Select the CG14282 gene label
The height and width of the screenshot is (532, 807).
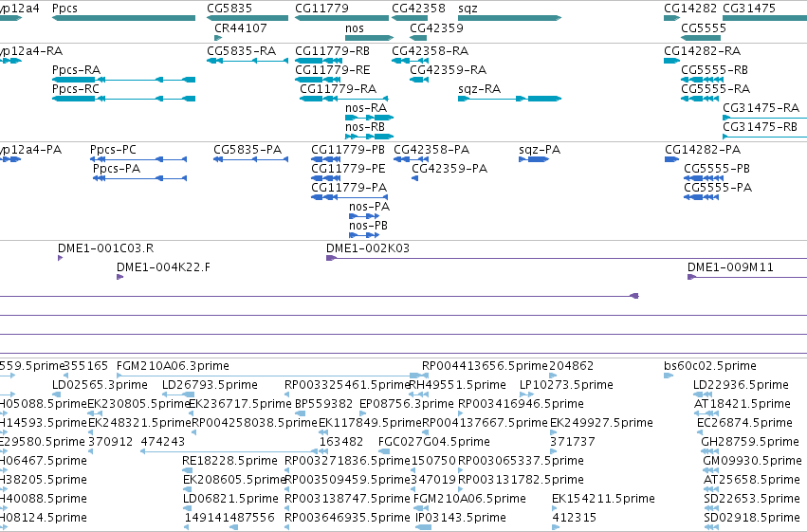click(690, 9)
